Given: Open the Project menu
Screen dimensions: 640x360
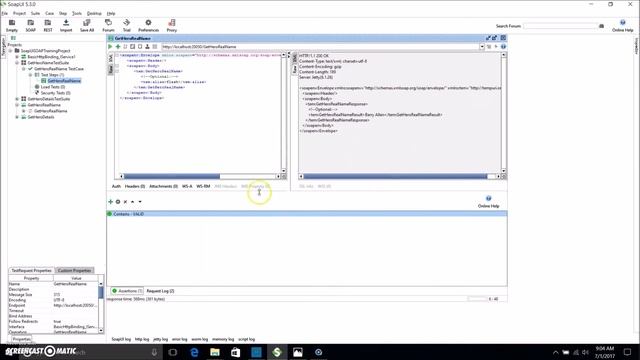Looking at the screenshot, I should 19,13.
